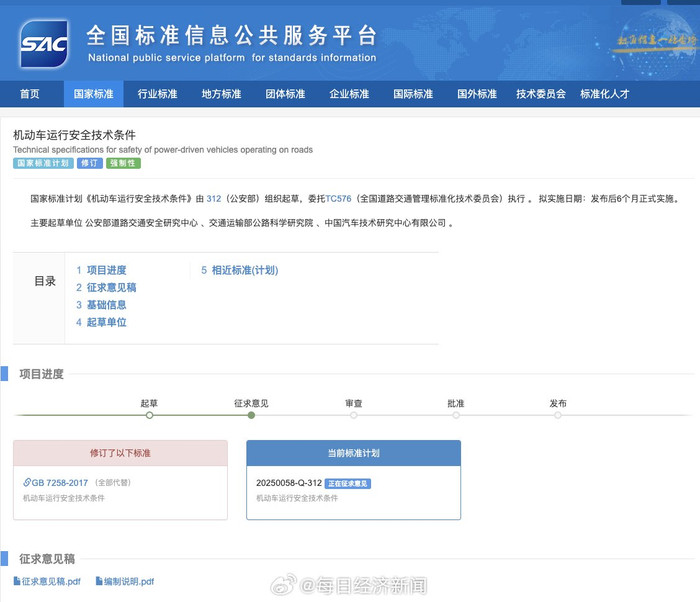Switch to the 行业标准 tab
700x602 pixels.
[x=157, y=94]
